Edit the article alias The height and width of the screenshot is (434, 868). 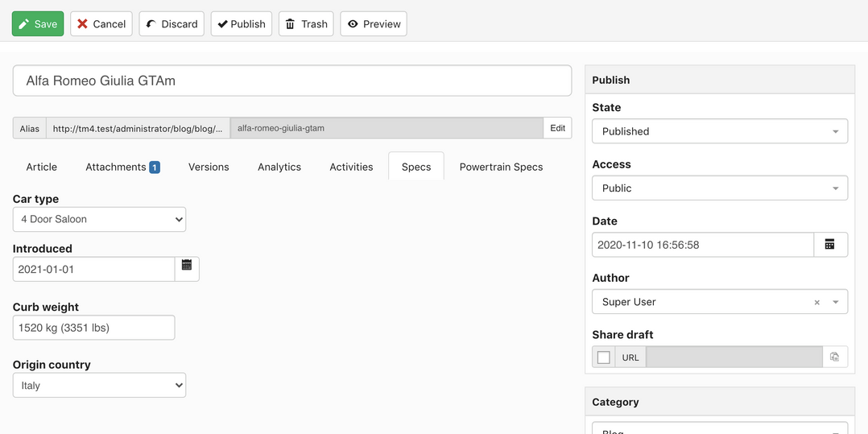pyautogui.click(x=557, y=128)
